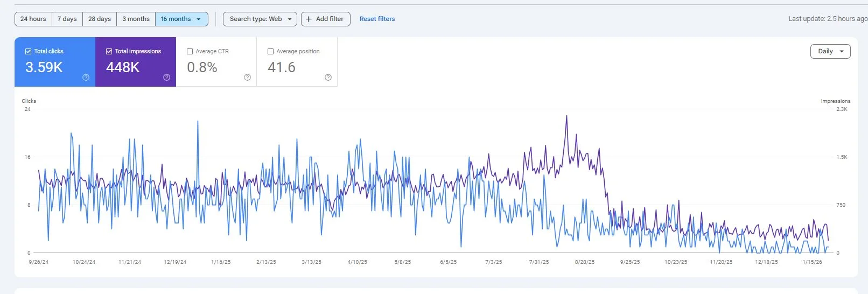The width and height of the screenshot is (868, 294).
Task: Click help icon on Average CTR card
Action: (247, 78)
